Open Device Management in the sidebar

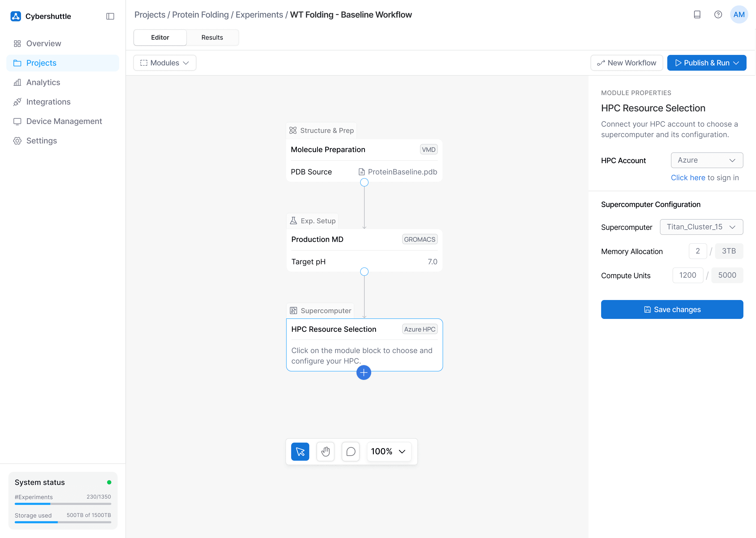pos(64,121)
